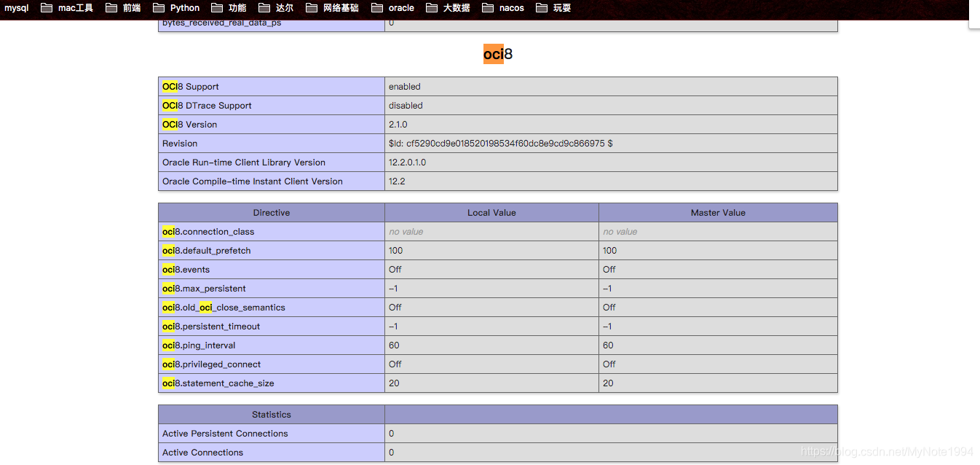Click the 2.1.0 version value
Viewport: 980px width, 465px height.
tap(398, 125)
